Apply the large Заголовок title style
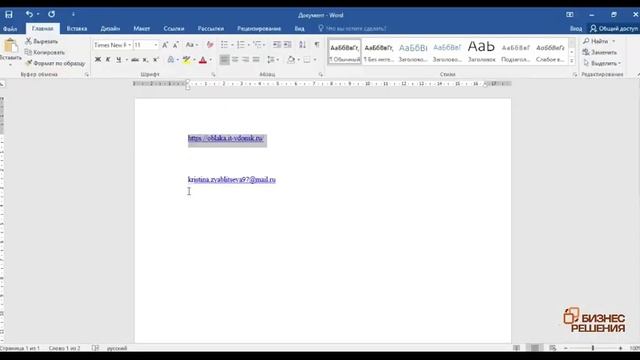Image resolution: width=640 pixels, height=360 pixels. (482, 51)
